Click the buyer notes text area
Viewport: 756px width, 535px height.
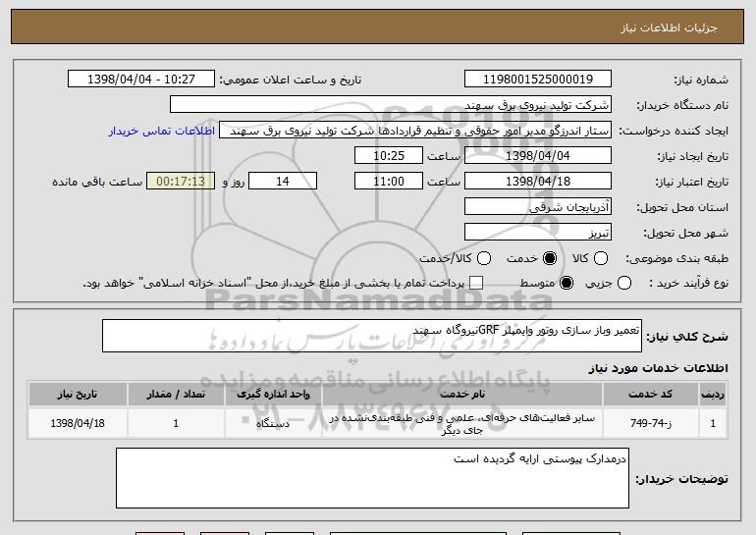372,478
